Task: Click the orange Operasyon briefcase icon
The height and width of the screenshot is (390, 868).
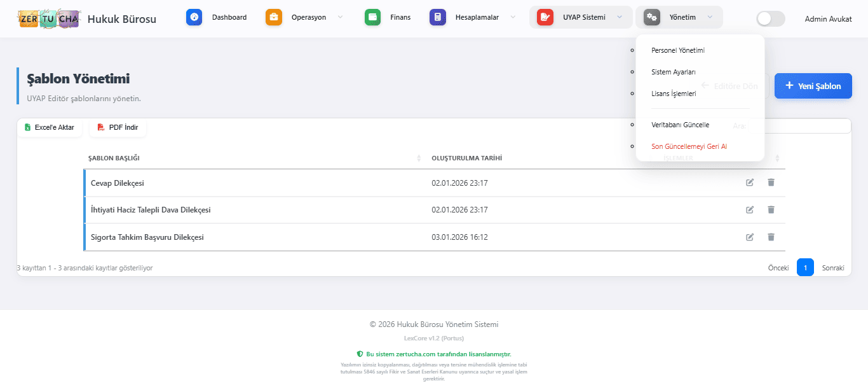Action: (274, 17)
